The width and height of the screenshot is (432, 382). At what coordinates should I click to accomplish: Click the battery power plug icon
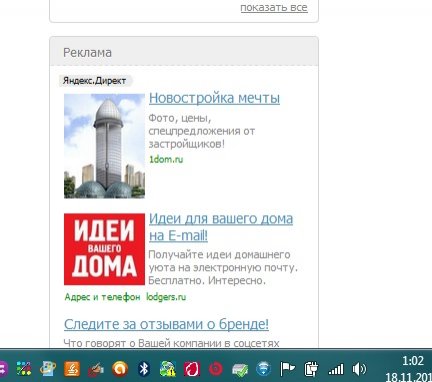click(311, 369)
